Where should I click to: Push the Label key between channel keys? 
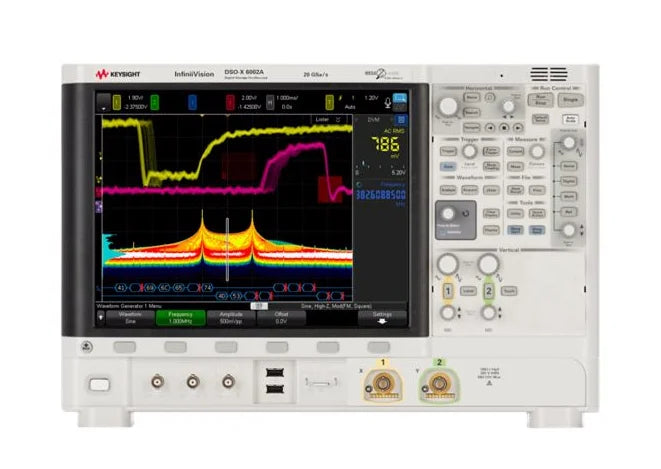[468, 291]
